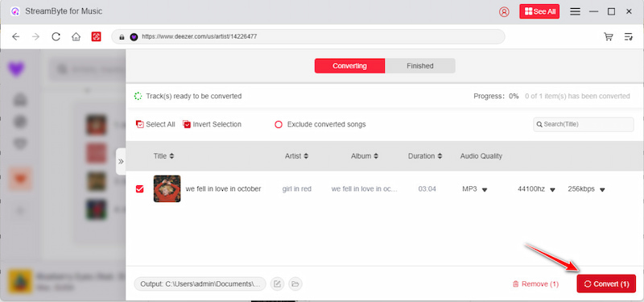Image resolution: width=644 pixels, height=302 pixels.
Task: Click the 03:04 duration value
Action: 427,189
